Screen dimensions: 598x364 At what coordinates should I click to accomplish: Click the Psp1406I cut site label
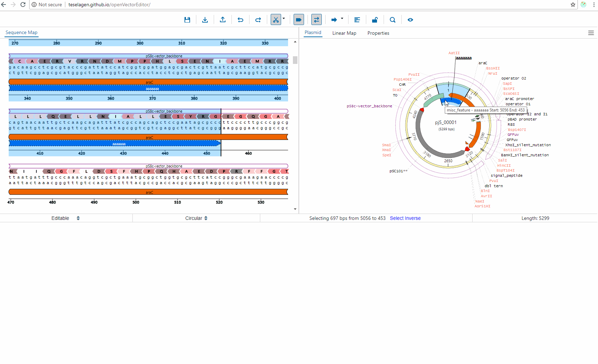[402, 80]
